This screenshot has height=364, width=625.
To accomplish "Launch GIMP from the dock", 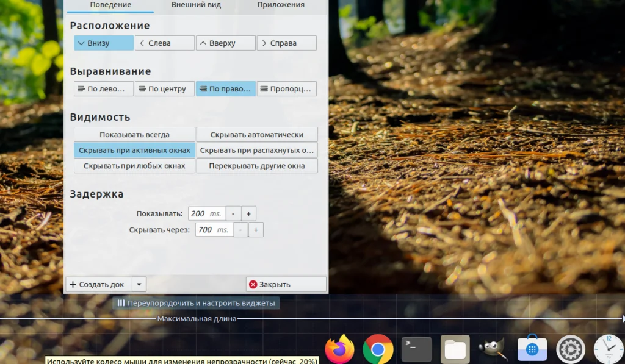I will pos(493,348).
